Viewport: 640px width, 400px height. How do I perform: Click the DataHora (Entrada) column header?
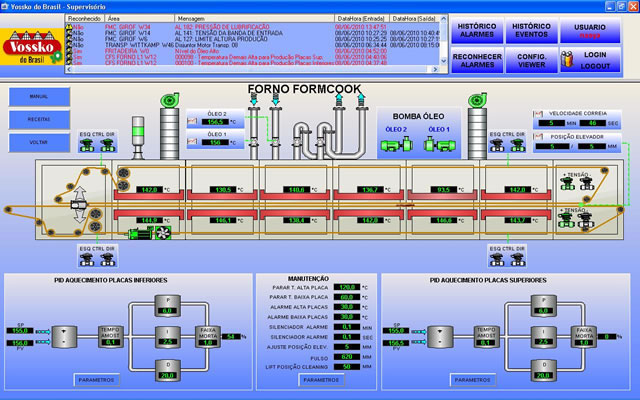362,19
